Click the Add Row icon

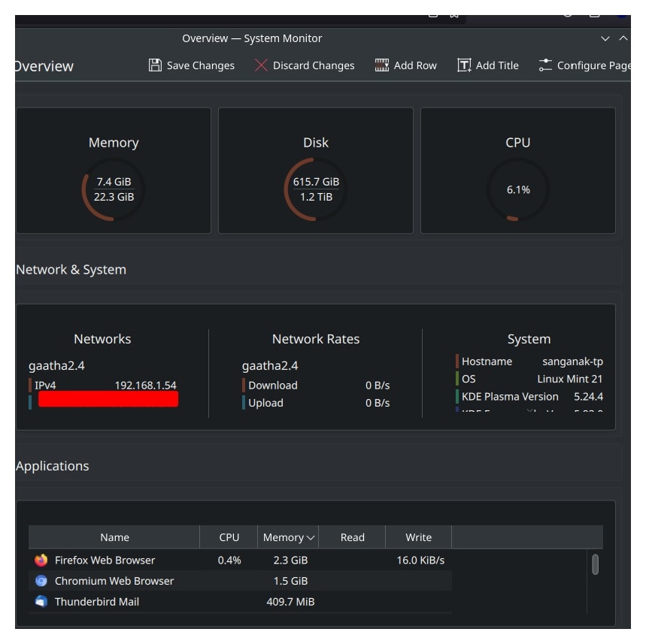[x=381, y=65]
